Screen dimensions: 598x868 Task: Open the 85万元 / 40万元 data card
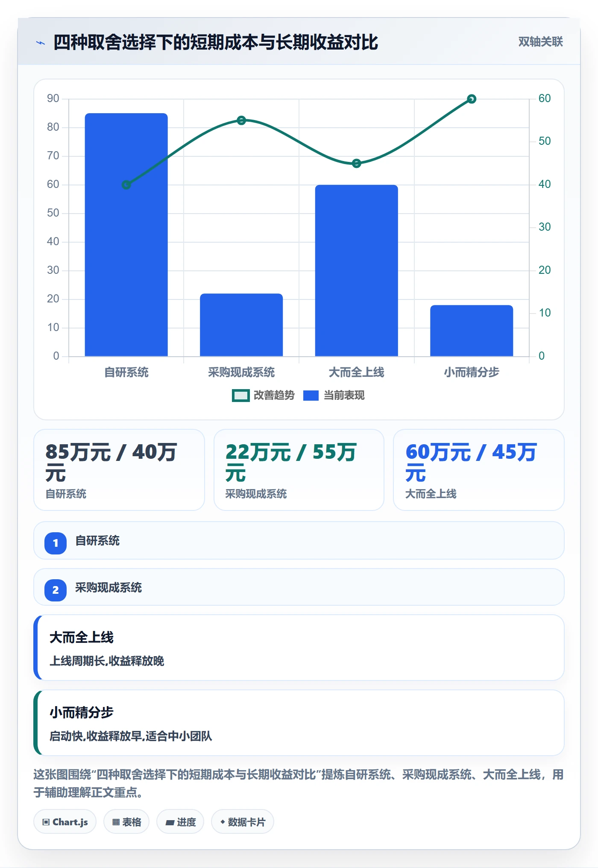[119, 470]
